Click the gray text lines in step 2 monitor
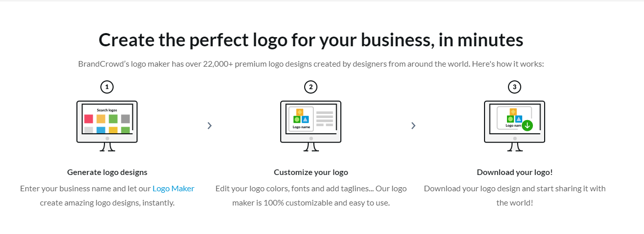Screen dimensions: 644x234 (325, 119)
